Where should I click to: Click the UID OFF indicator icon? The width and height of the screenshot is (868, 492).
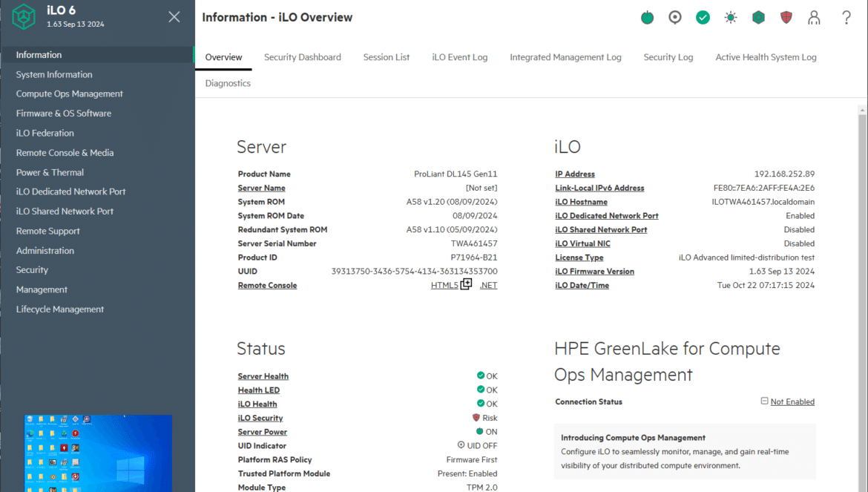click(x=461, y=445)
